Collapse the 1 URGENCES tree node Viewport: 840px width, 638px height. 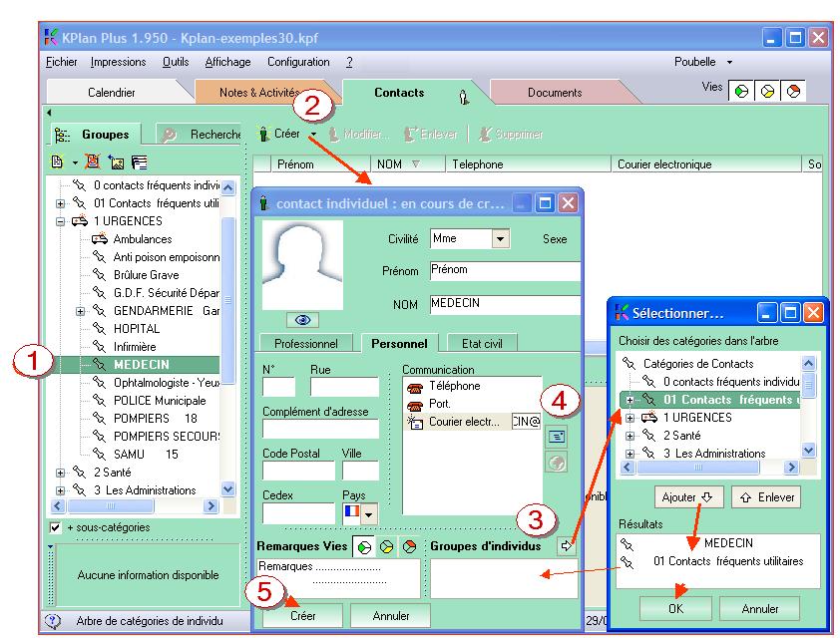tap(63, 221)
